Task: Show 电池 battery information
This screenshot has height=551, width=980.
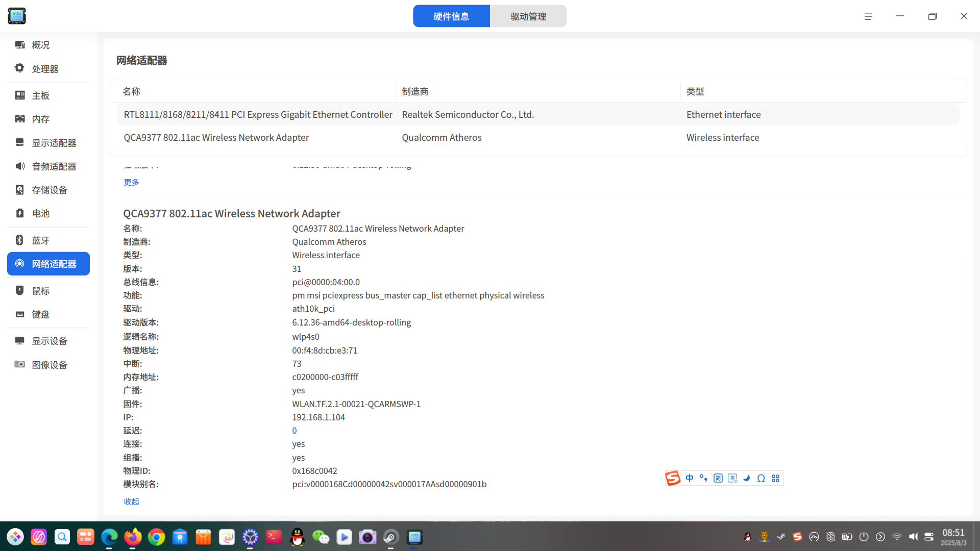Action: coord(48,213)
